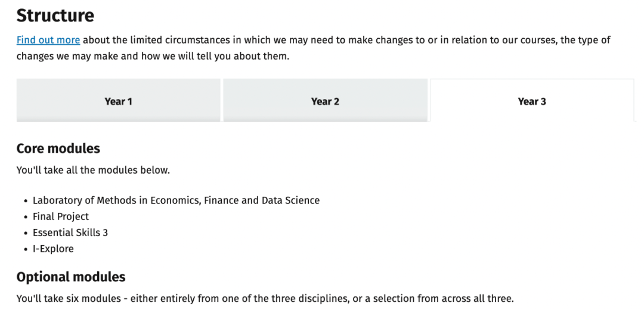Click the bullet before I-Explore
This screenshot has height=309, width=644.
coord(26,249)
